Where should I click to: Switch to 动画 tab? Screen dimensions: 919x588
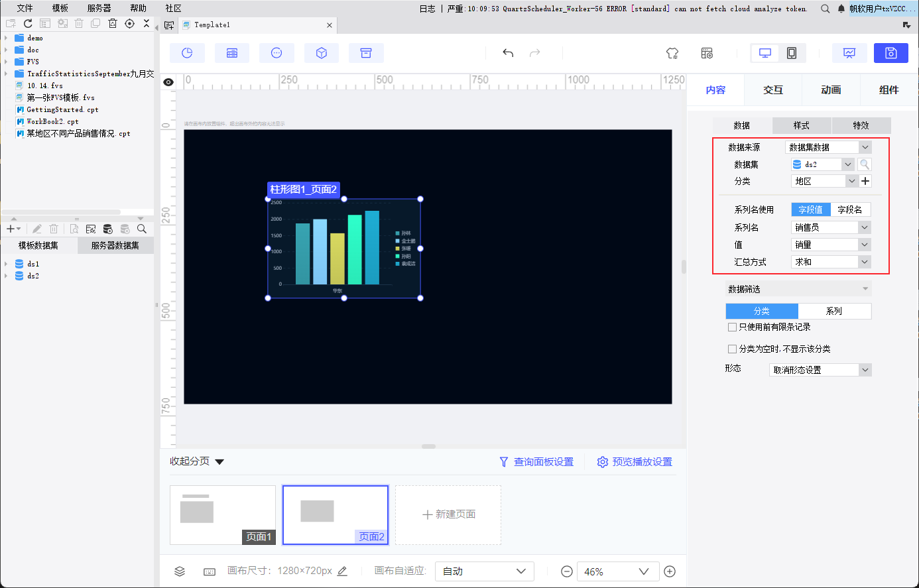(831, 90)
